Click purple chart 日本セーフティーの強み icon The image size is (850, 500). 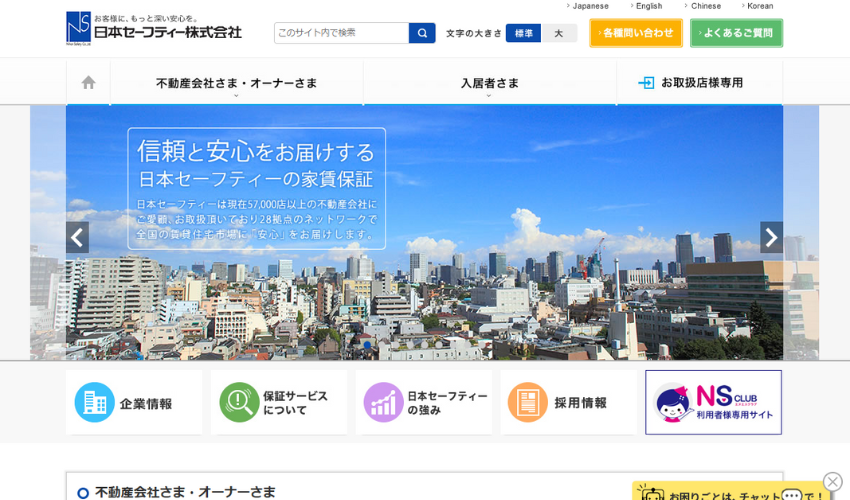click(383, 402)
